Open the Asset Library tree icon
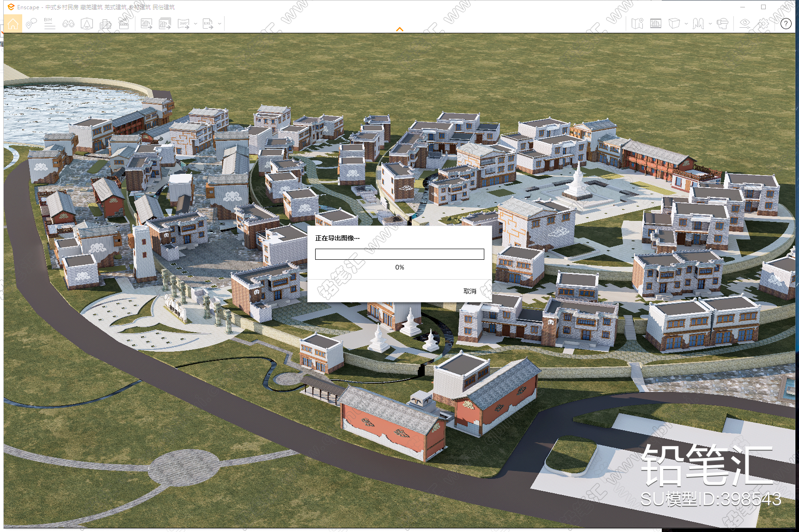 87,24
